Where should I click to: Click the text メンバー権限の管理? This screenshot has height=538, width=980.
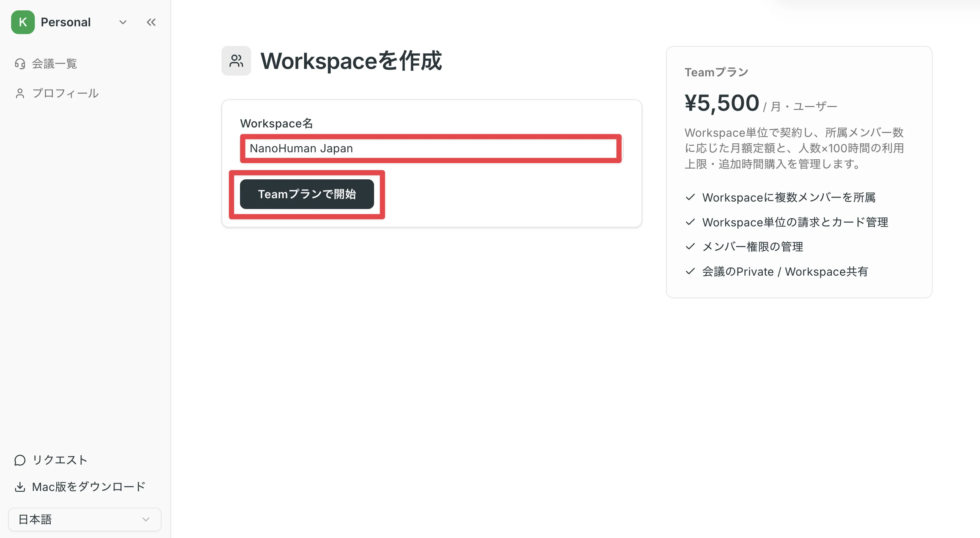[x=753, y=247]
